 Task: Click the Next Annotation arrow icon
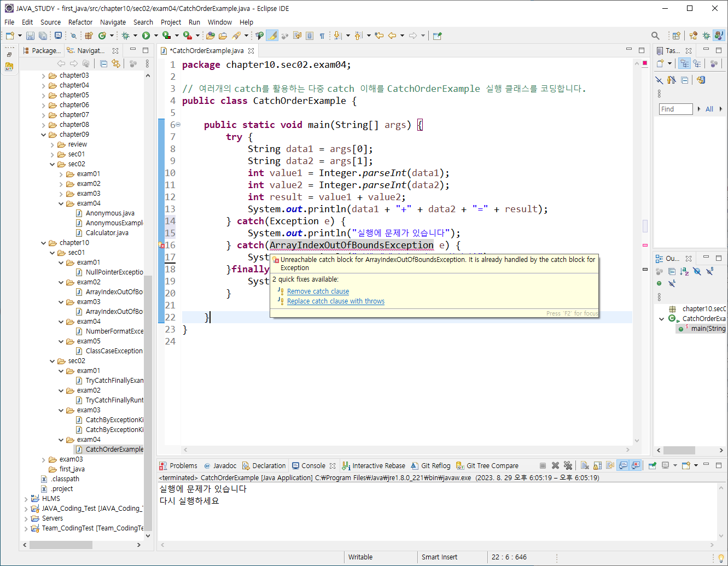click(337, 36)
